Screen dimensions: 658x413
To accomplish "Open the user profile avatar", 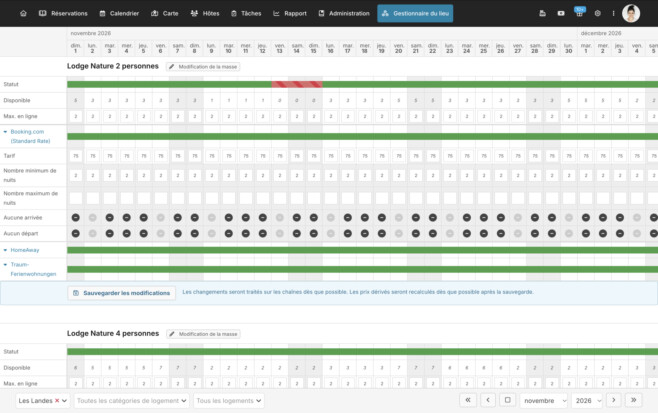I will [x=631, y=13].
